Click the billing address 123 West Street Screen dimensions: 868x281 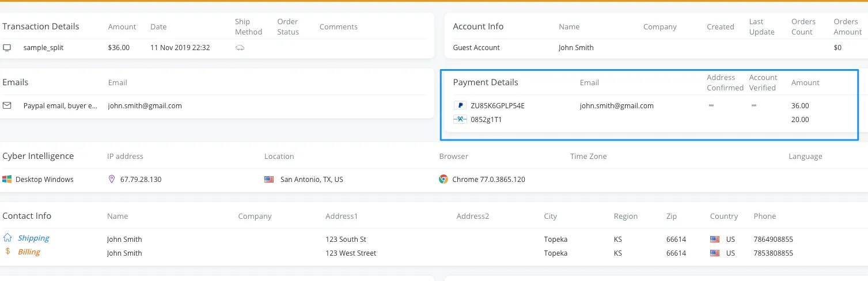click(x=351, y=253)
